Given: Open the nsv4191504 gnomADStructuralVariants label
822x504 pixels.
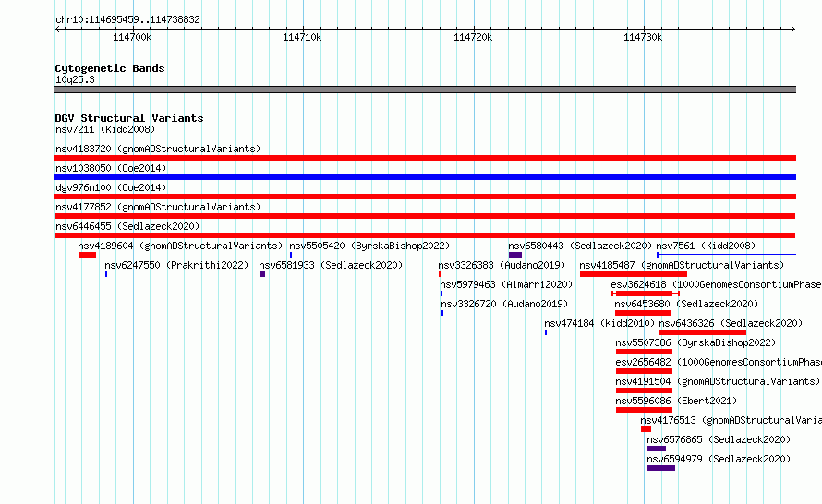Looking at the screenshot, I should [718, 381].
